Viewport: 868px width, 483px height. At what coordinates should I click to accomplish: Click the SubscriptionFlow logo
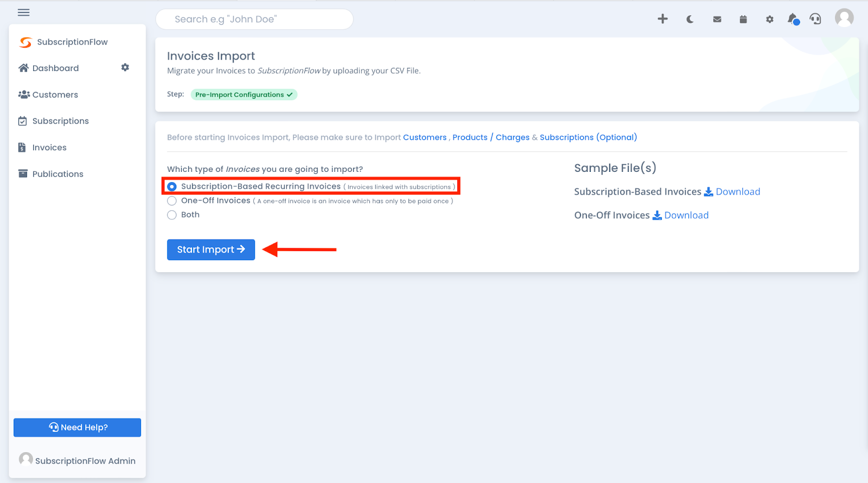[25, 42]
